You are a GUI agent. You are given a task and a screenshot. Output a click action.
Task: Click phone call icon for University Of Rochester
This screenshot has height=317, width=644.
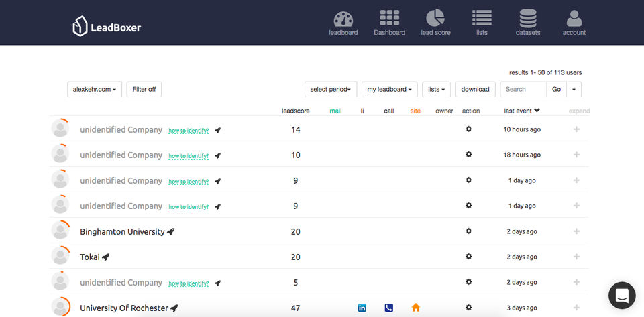click(388, 308)
